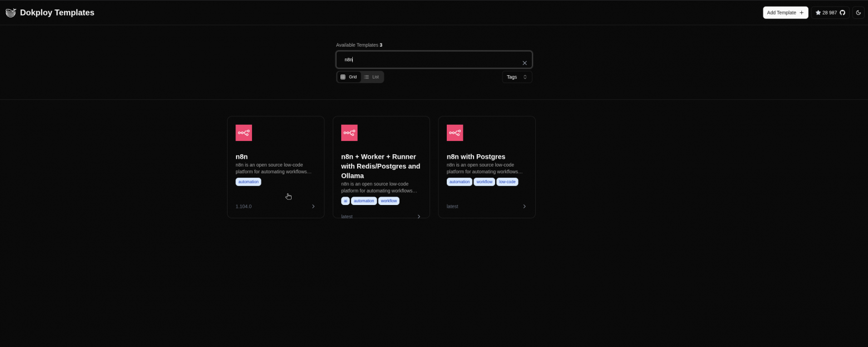Image resolution: width=868 pixels, height=347 pixels.
Task: Toggle dark mode with the moon icon
Action: coord(859,13)
